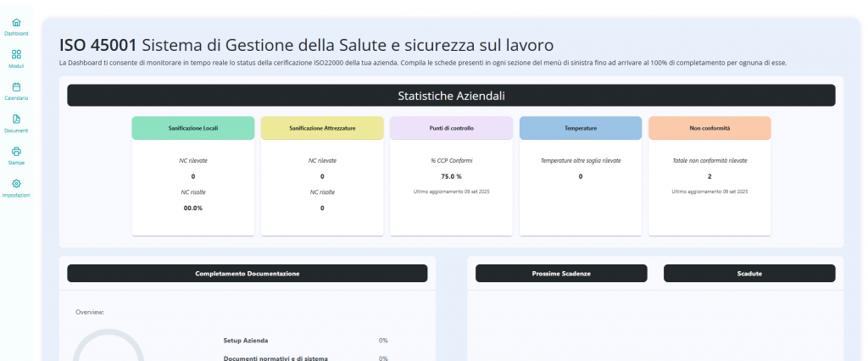Viewport: 868px width, 361px height.
Task: Open the Non conformità card header
Action: coord(709,128)
